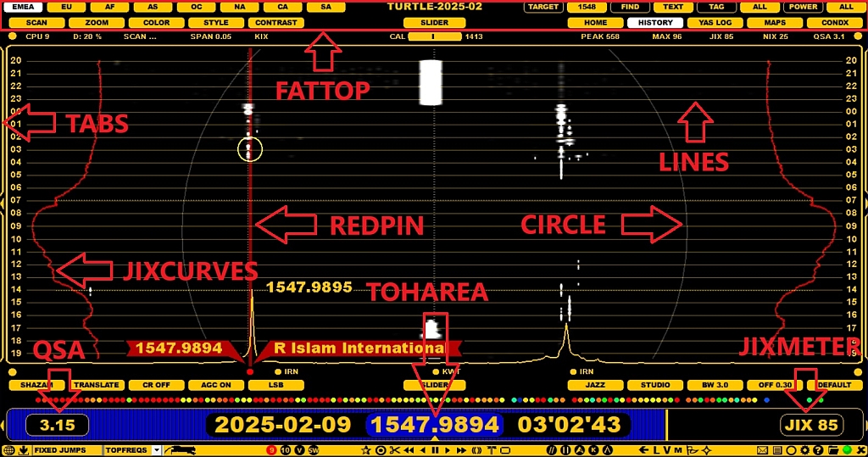Screen dimensions: 868x457
Task: Click the small letter M icon
Action: 678,450
